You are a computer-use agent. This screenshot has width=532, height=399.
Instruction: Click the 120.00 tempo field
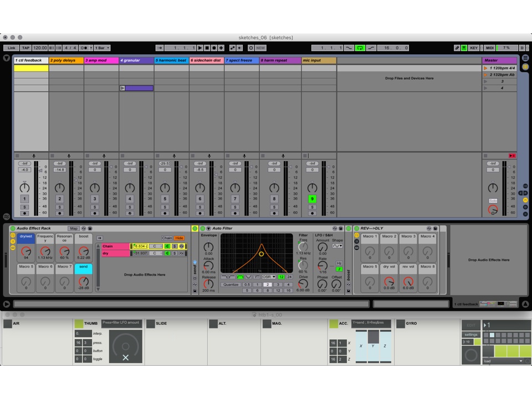click(40, 48)
